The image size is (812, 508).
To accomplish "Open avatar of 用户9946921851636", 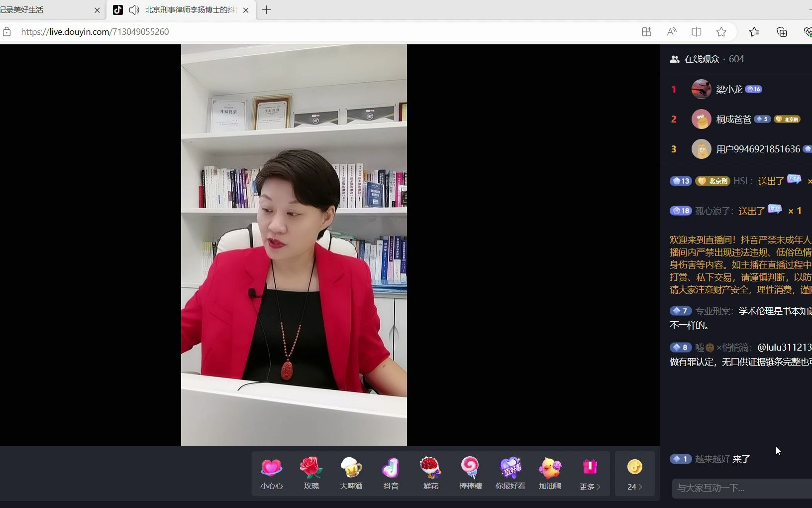I will point(702,149).
